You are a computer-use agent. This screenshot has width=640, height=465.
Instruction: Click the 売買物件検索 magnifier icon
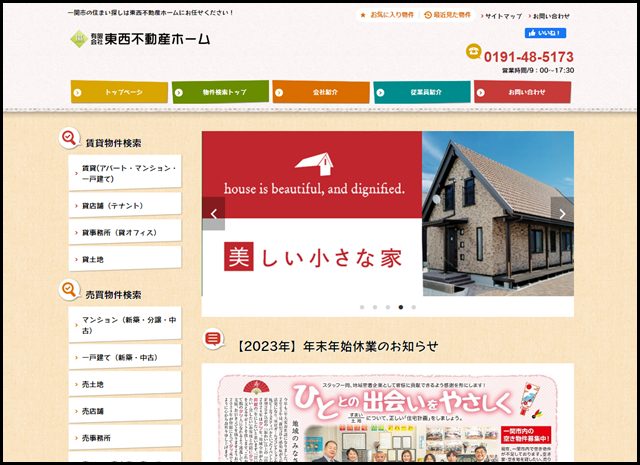coord(69,290)
